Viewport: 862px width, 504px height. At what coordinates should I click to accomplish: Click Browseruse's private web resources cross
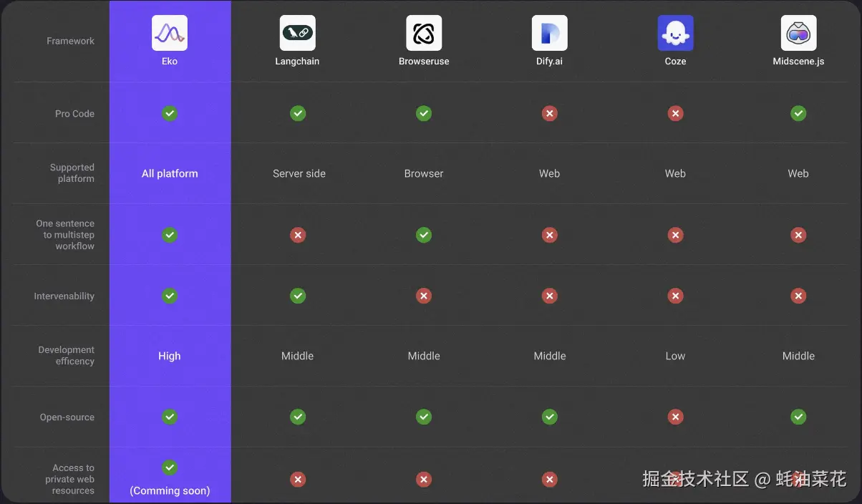[424, 480]
